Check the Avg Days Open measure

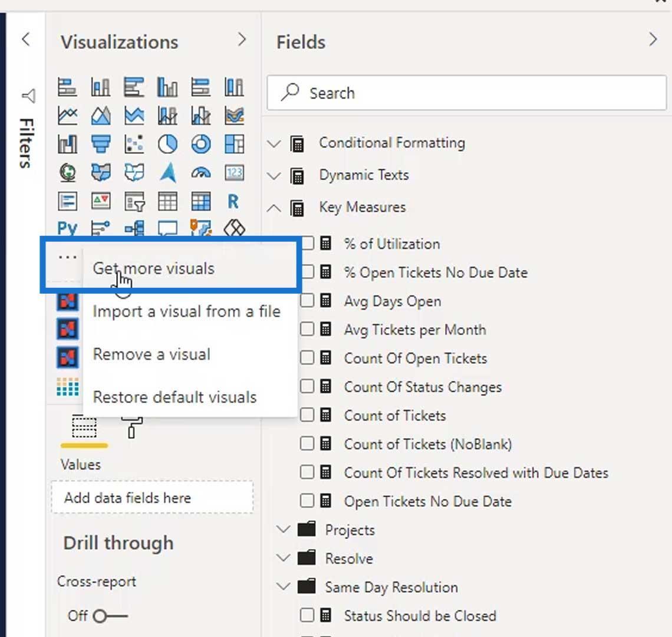[x=307, y=301]
